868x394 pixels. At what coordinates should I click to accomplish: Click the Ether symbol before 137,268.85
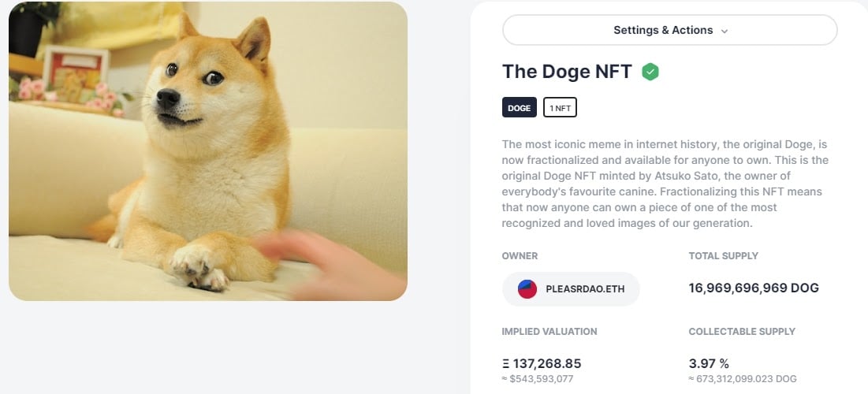pos(505,363)
